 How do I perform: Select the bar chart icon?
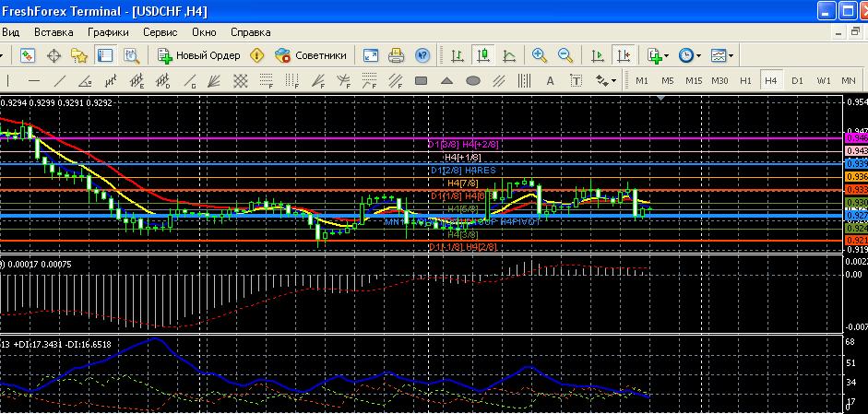[457, 56]
